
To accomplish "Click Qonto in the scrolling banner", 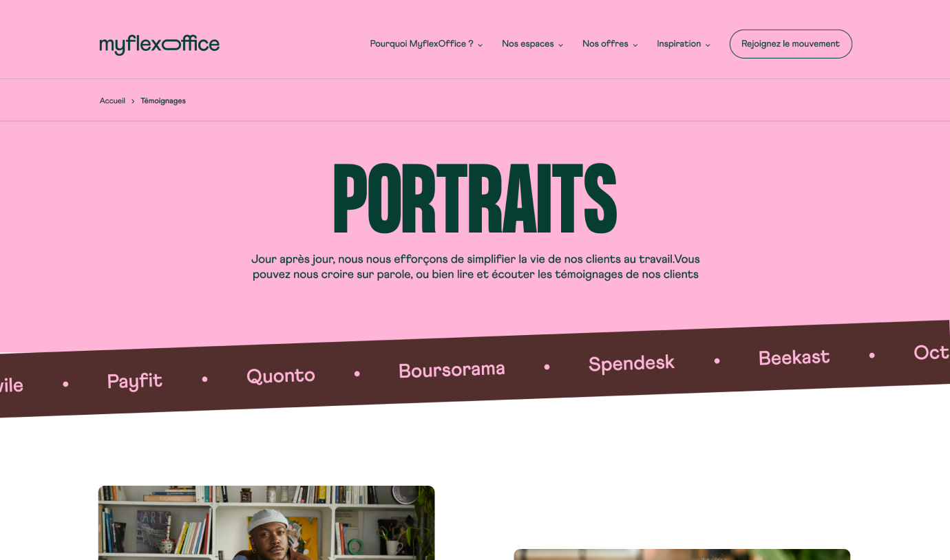I will pyautogui.click(x=281, y=376).
